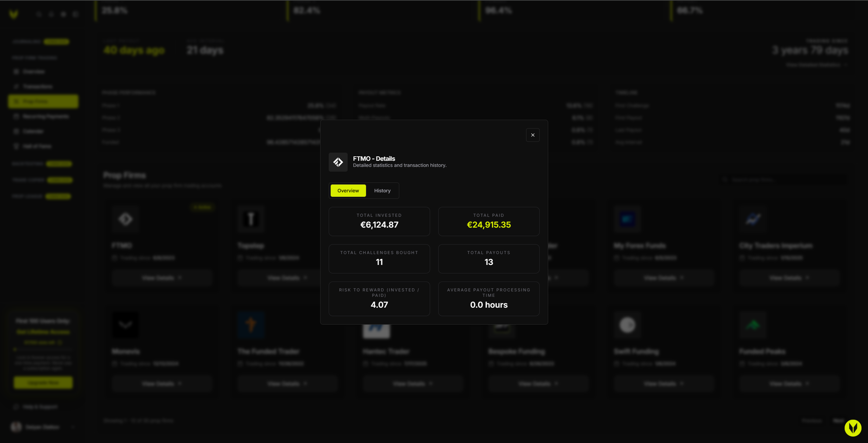The height and width of the screenshot is (443, 868).
Task: Click the "FTMO - Details" dialog title
Action: (x=374, y=159)
